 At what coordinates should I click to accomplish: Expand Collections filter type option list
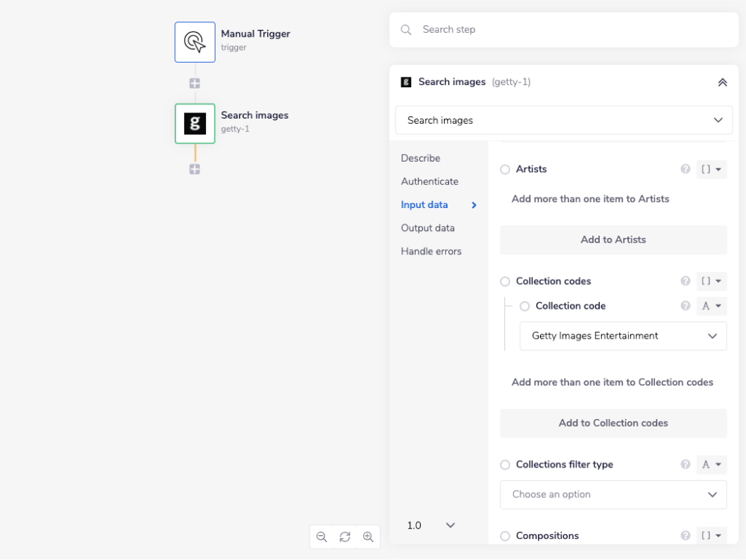(612, 494)
